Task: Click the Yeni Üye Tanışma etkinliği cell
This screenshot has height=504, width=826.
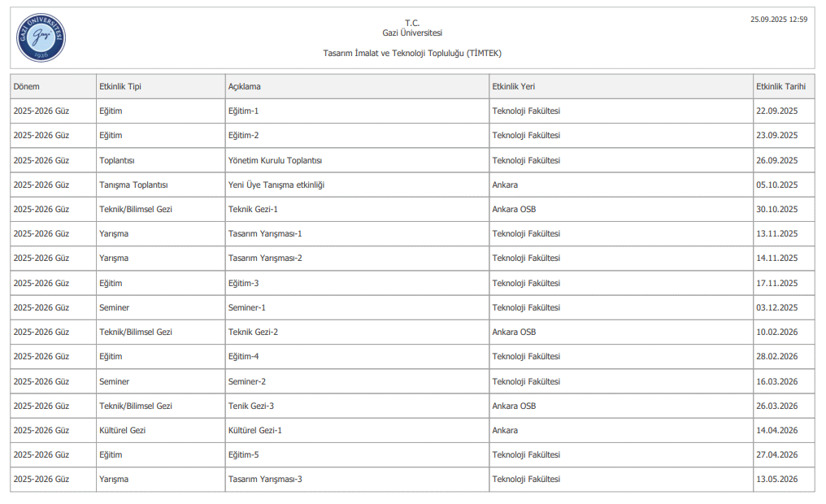Action: [276, 185]
